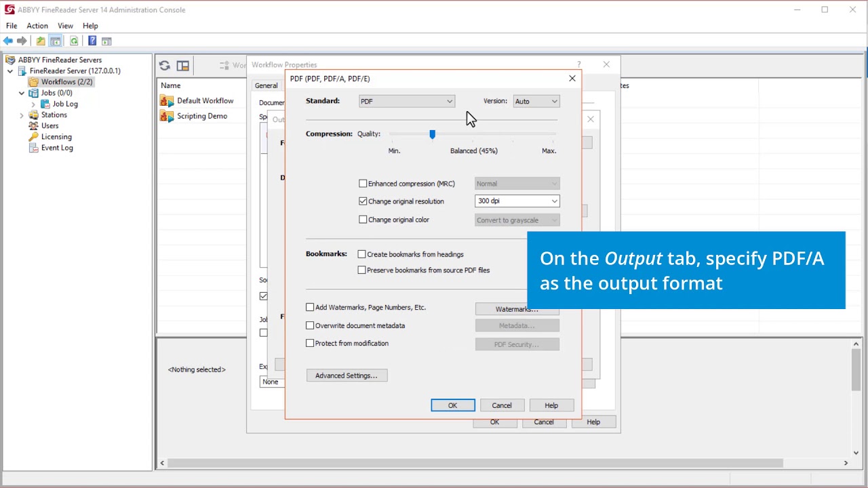The image size is (868, 488).
Task: Open the File menu
Action: (12, 26)
